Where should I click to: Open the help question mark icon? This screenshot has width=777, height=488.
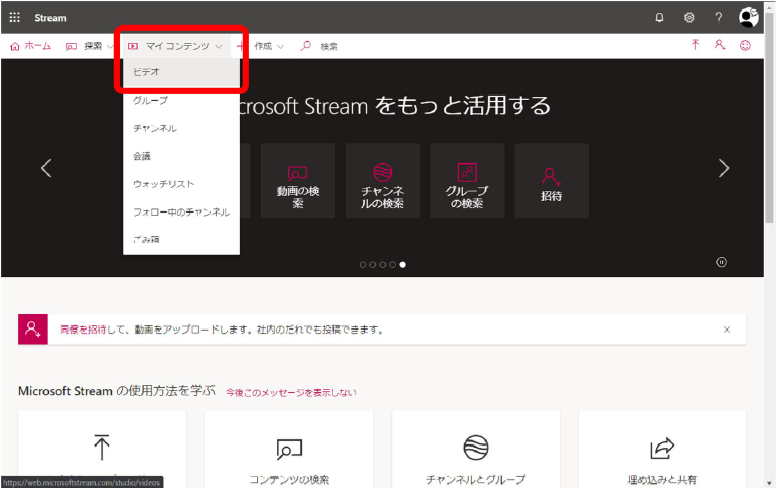click(x=719, y=18)
